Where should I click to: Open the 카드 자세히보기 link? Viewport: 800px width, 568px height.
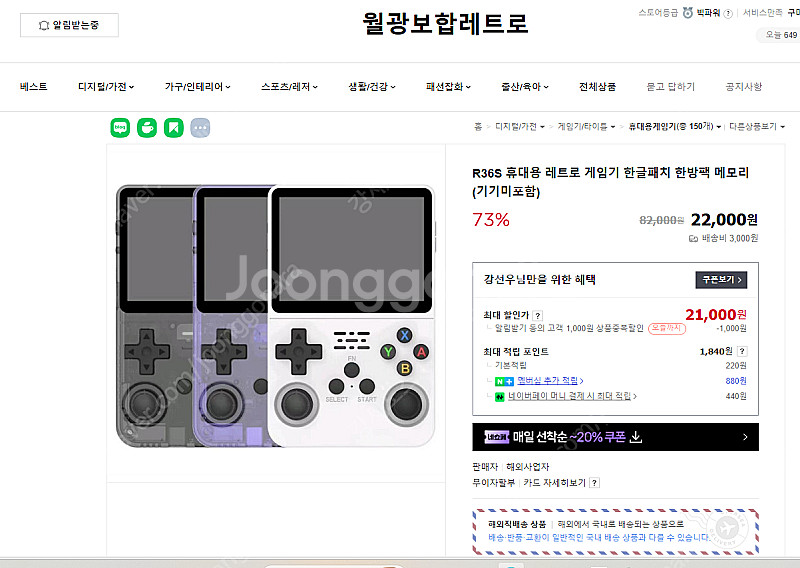pos(555,483)
